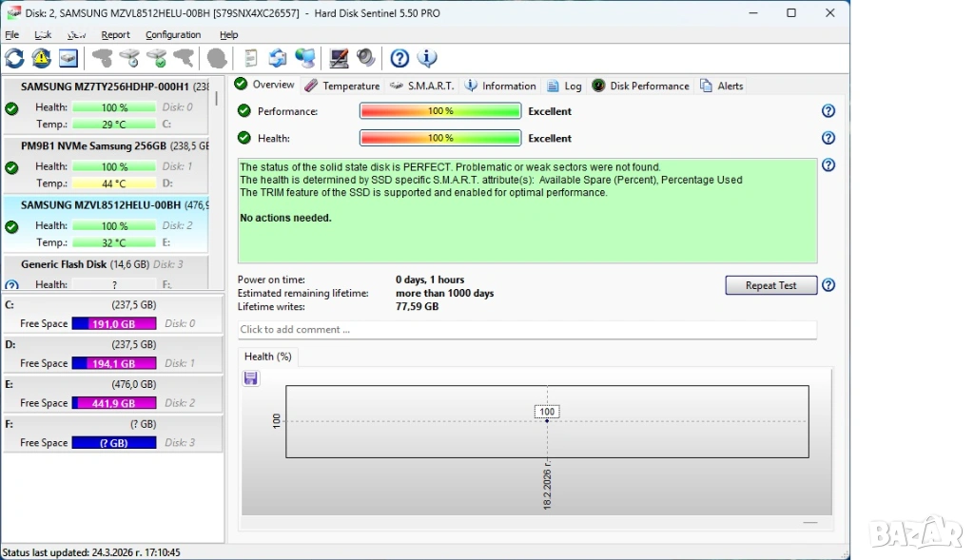Click the globe network toolbar icon
The image size is (974, 560).
(305, 59)
